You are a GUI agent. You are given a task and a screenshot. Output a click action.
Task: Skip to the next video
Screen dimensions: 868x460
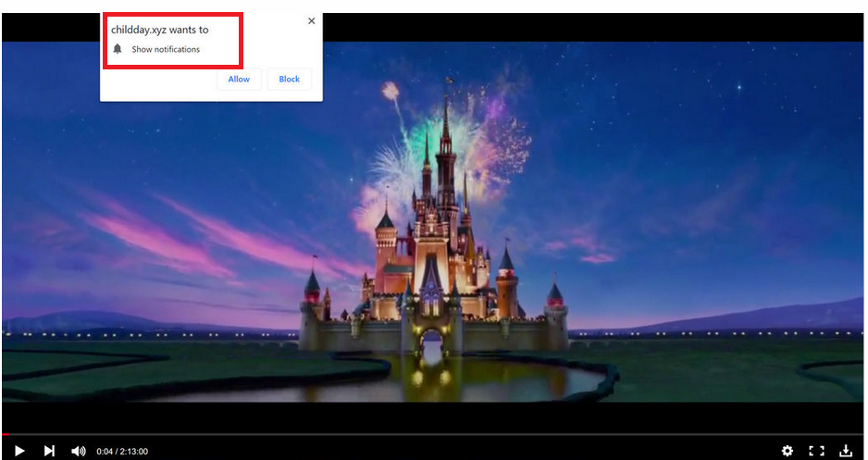pyautogui.click(x=49, y=451)
